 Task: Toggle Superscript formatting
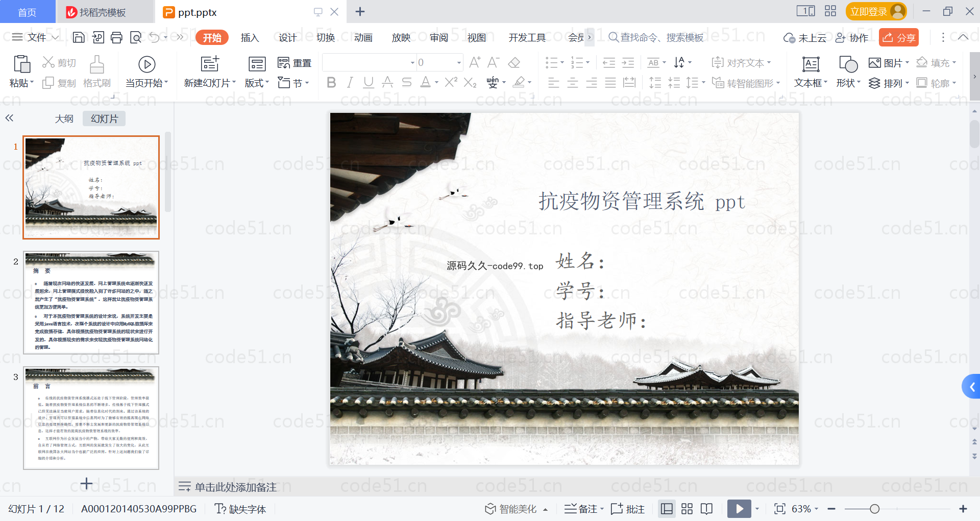click(x=451, y=82)
